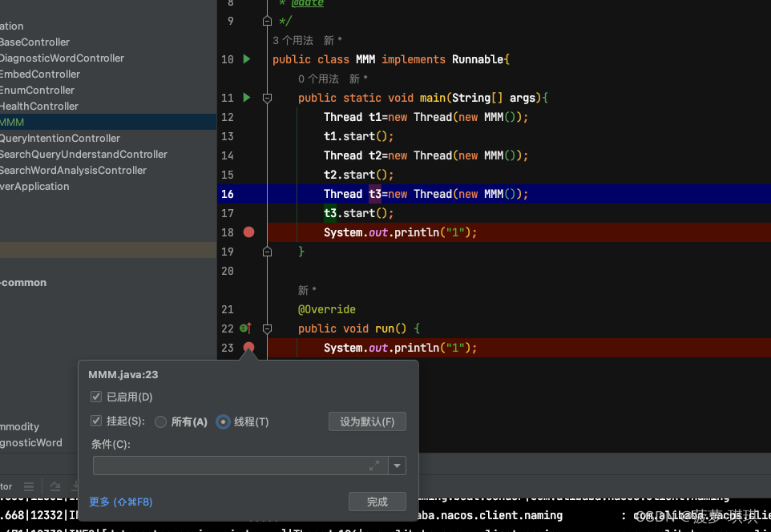Image resolution: width=771 pixels, height=532 pixels.
Task: Click the up-arrow console toolbar icon
Action: point(54,486)
